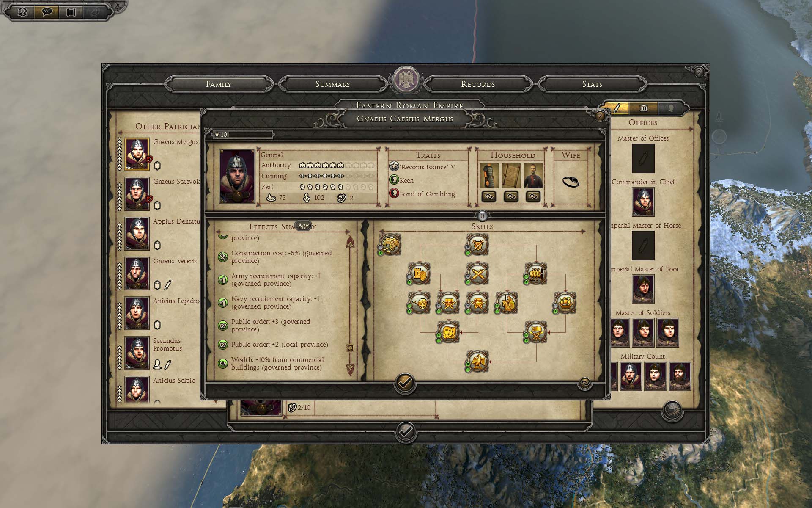The height and width of the screenshot is (508, 812).
Task: Swap the scroll household item
Action: point(511,196)
